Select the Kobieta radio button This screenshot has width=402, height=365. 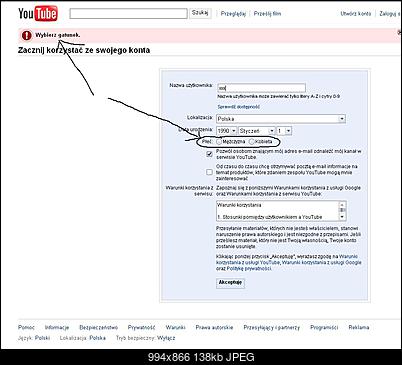pyautogui.click(x=252, y=142)
